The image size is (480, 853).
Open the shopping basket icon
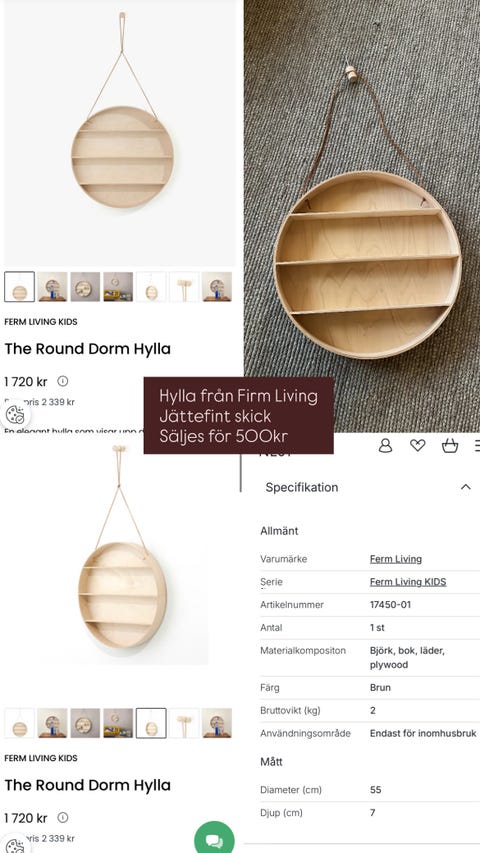coord(450,446)
